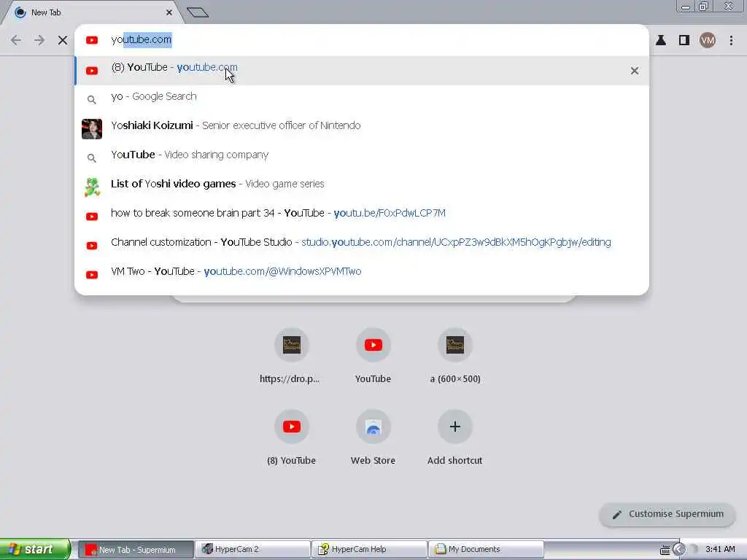Open the https://dro.p... shortcut tile

click(291, 356)
